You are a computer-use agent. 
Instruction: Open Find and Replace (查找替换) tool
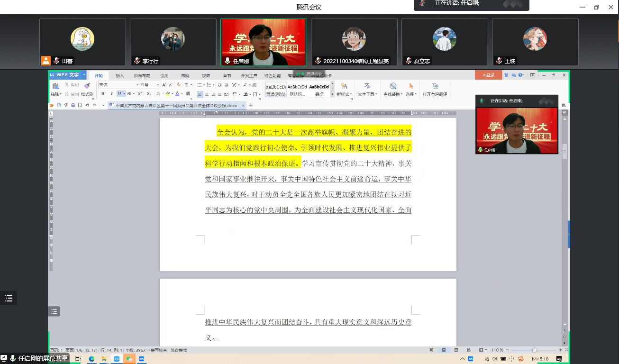(393, 86)
